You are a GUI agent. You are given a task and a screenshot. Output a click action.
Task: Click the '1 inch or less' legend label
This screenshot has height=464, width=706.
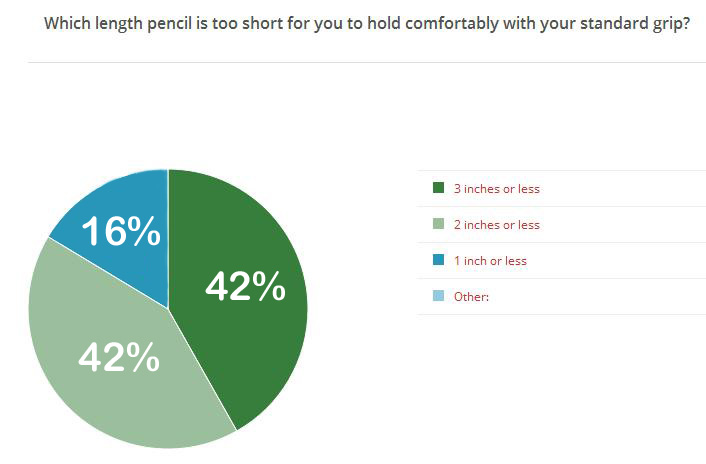click(490, 260)
